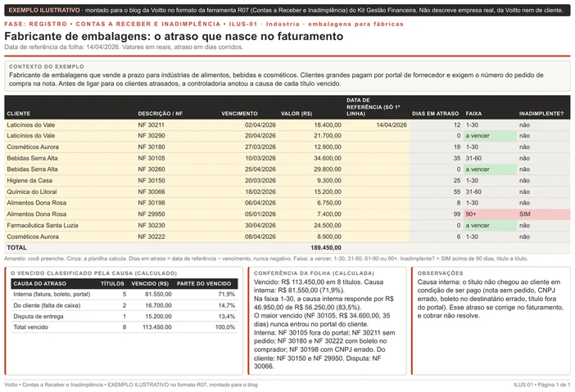Click the due date 25/04/2026
The width and height of the screenshot is (575, 392).
point(260,169)
